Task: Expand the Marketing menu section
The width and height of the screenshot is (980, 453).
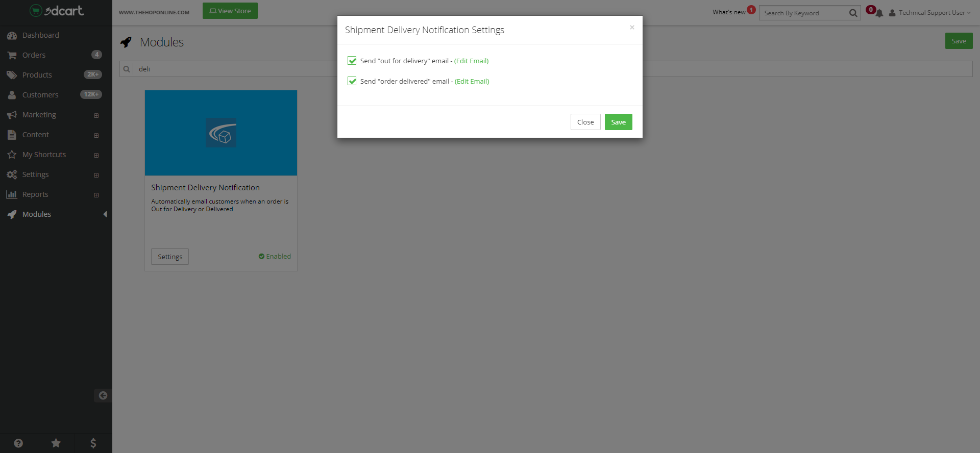Action: click(x=96, y=115)
